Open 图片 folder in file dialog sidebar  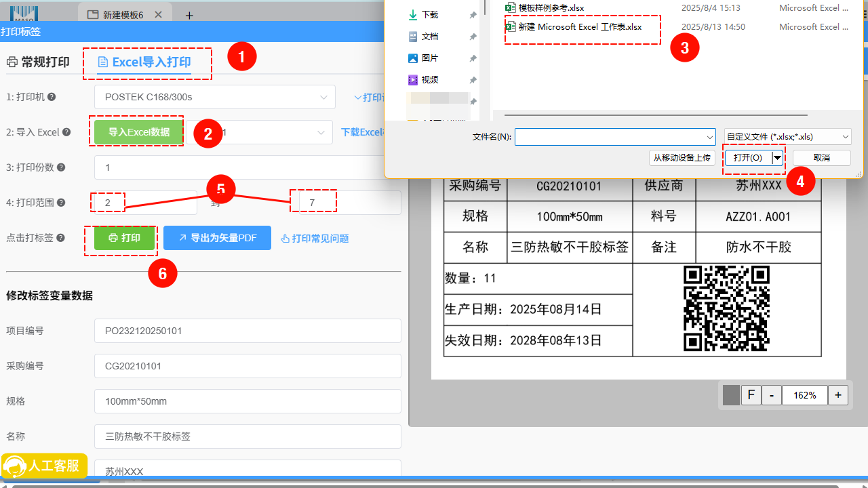422,58
